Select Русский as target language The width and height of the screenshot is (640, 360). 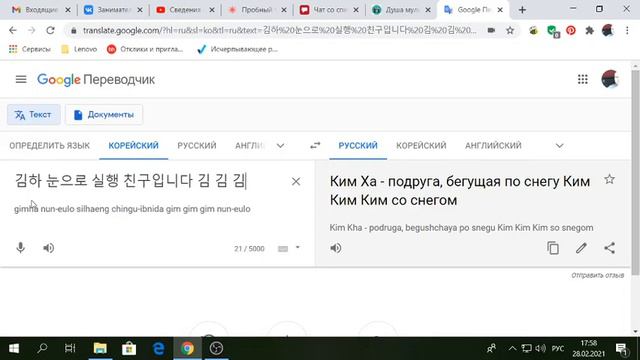tap(358, 146)
